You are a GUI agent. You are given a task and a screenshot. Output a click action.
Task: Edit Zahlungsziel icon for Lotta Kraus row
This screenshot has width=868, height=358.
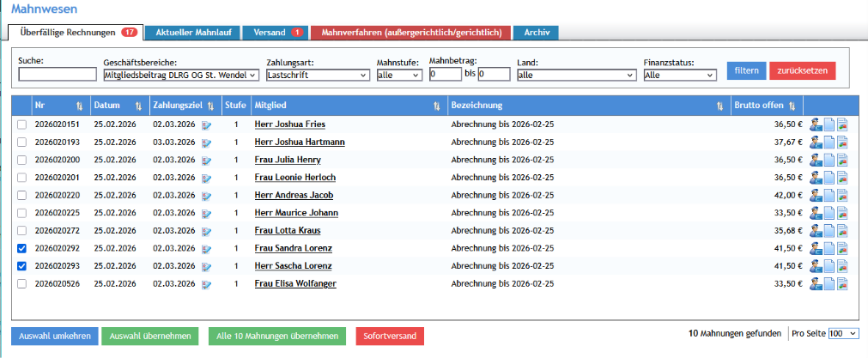[x=206, y=231]
